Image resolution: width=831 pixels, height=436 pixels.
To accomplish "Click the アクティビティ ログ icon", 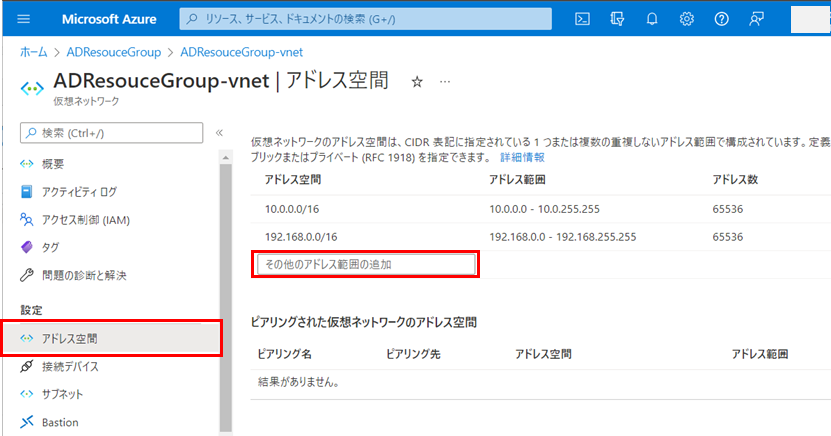I will (x=26, y=192).
